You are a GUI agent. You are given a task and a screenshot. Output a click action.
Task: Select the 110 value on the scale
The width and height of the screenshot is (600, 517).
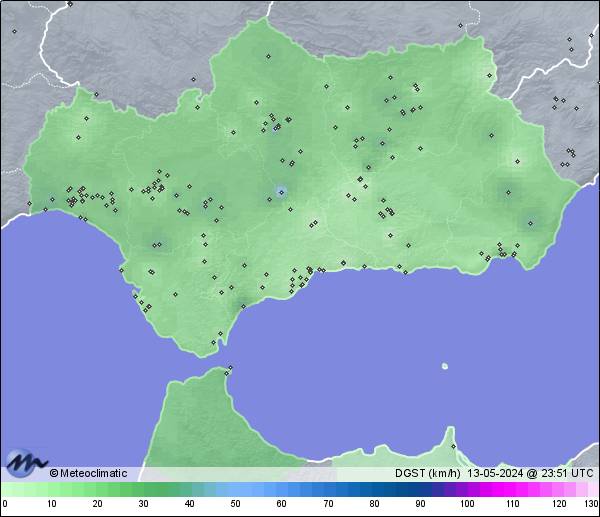(x=513, y=504)
